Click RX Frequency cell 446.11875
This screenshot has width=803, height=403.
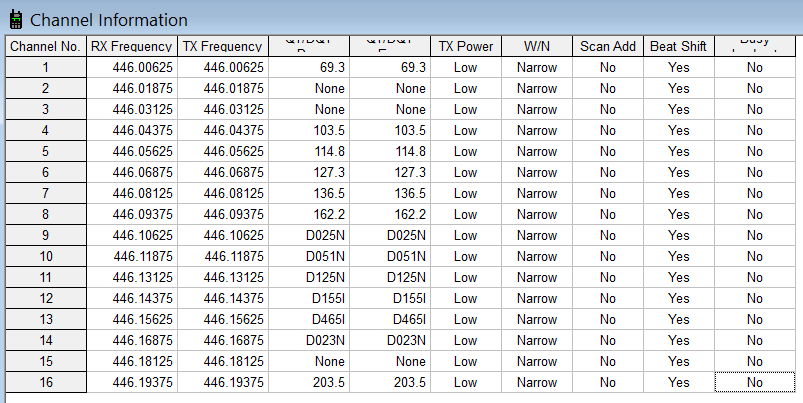(132, 256)
